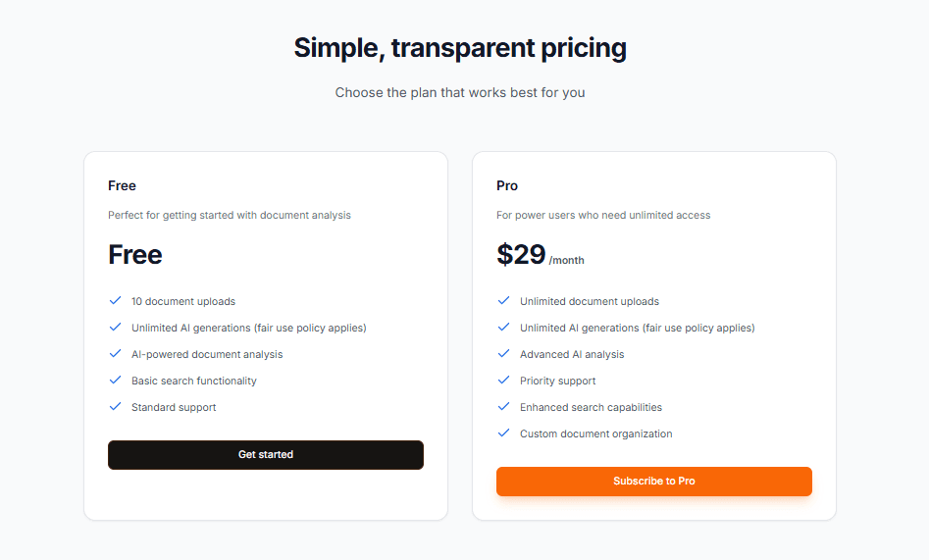The height and width of the screenshot is (560, 929).
Task: Click 'Choose the plan that works best' subtitle
Action: (460, 93)
